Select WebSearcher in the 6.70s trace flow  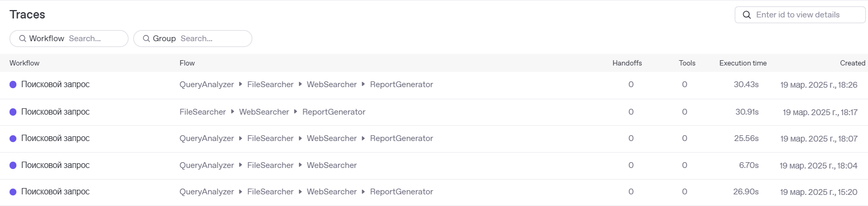332,165
